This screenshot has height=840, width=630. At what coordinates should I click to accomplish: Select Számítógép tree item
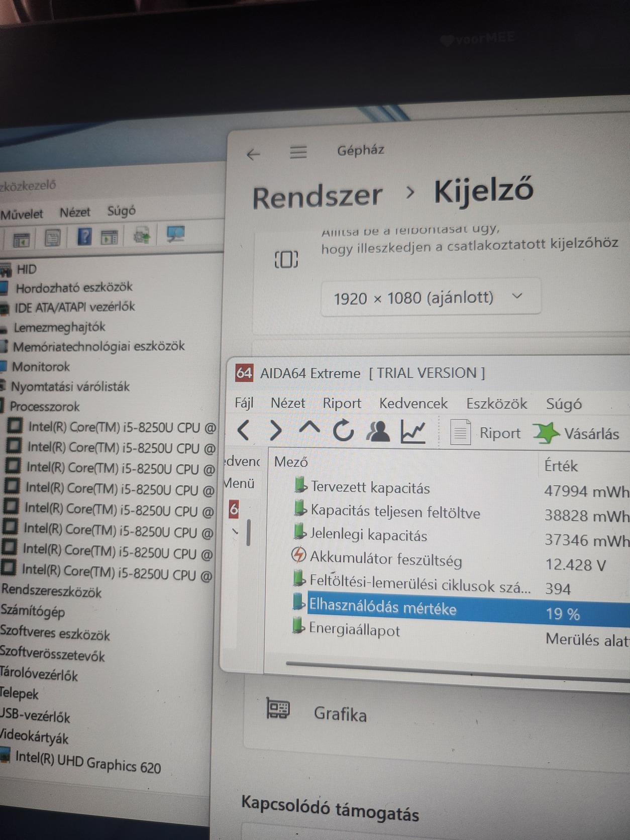point(33,611)
